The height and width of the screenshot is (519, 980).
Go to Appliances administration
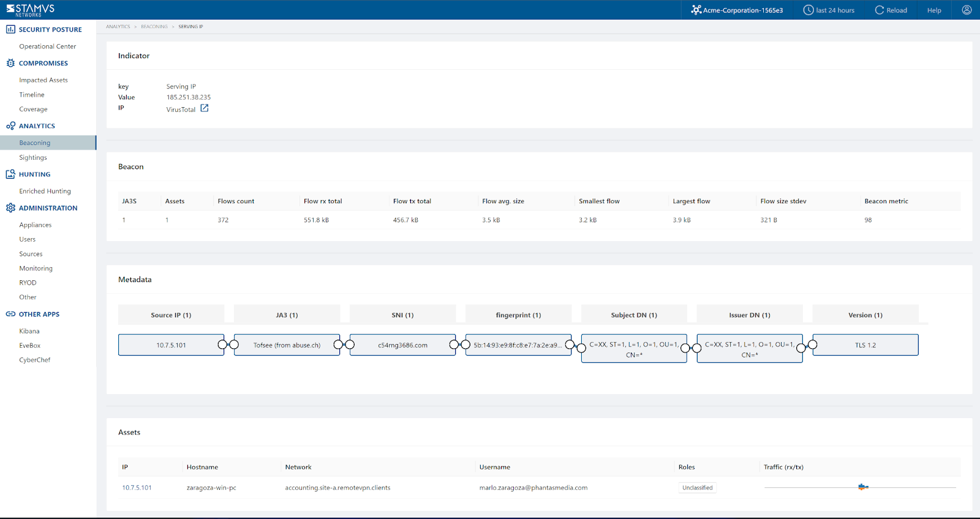36,225
